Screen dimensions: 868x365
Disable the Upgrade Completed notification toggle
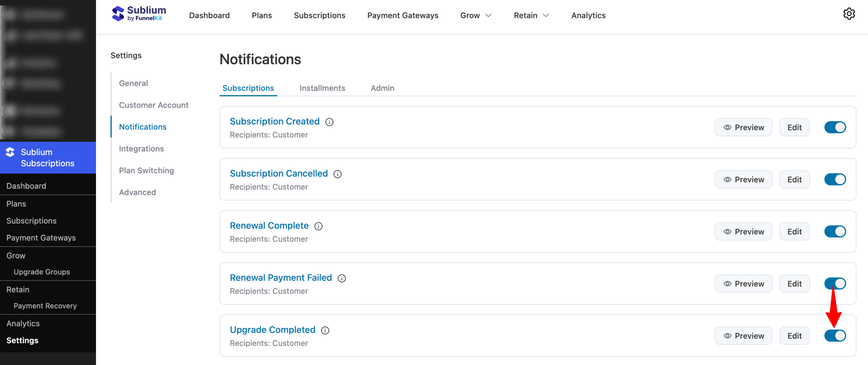(835, 335)
